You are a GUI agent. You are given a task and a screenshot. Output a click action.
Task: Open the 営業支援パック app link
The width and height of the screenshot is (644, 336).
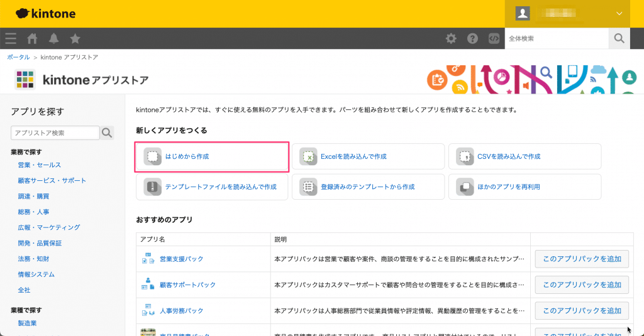[x=181, y=259]
